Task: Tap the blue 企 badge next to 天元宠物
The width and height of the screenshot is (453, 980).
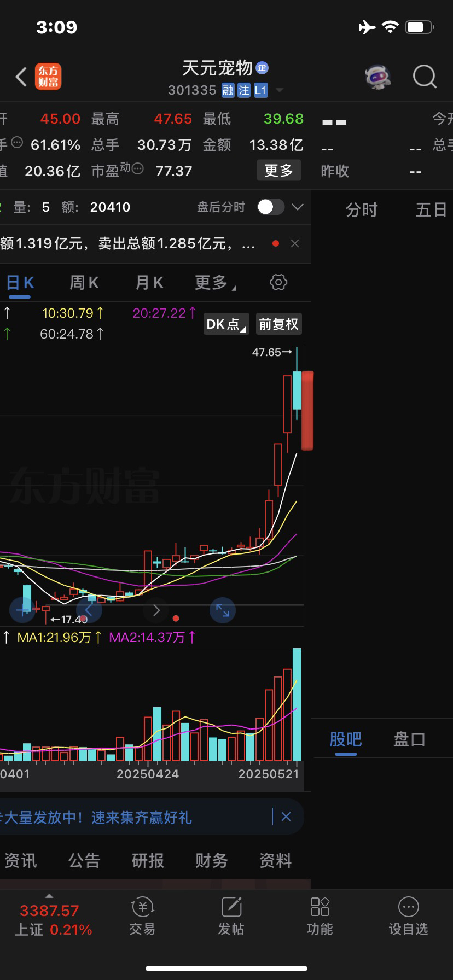Action: (262, 68)
